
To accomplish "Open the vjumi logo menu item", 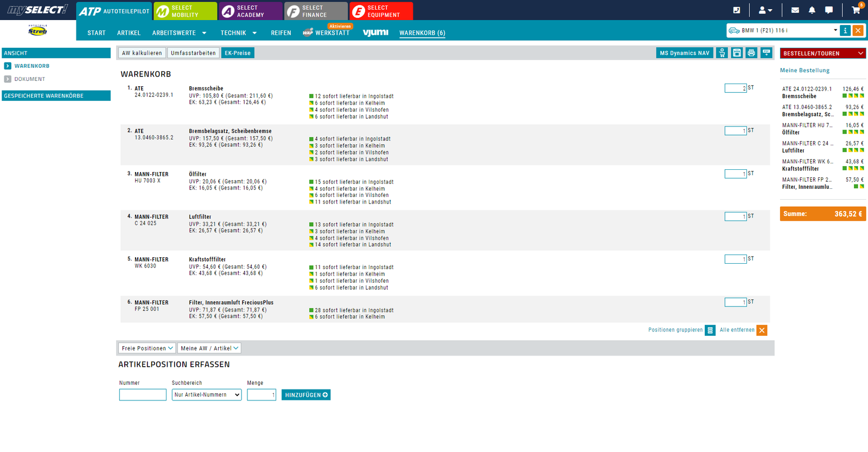I will (375, 33).
